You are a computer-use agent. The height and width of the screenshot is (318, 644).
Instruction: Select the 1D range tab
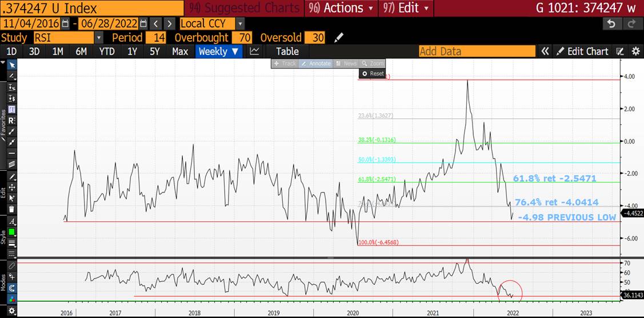[x=12, y=51]
